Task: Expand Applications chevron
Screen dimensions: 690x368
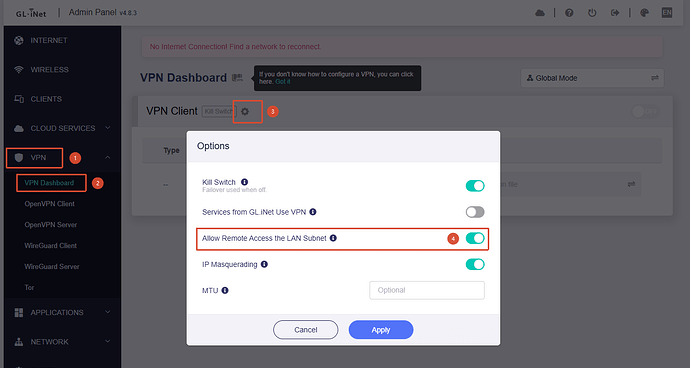Action: click(107, 312)
